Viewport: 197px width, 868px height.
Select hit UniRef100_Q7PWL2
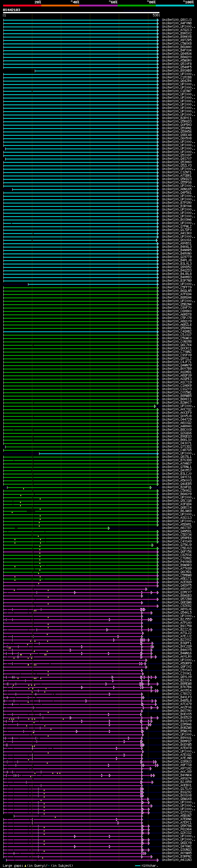(x=177, y=226)
